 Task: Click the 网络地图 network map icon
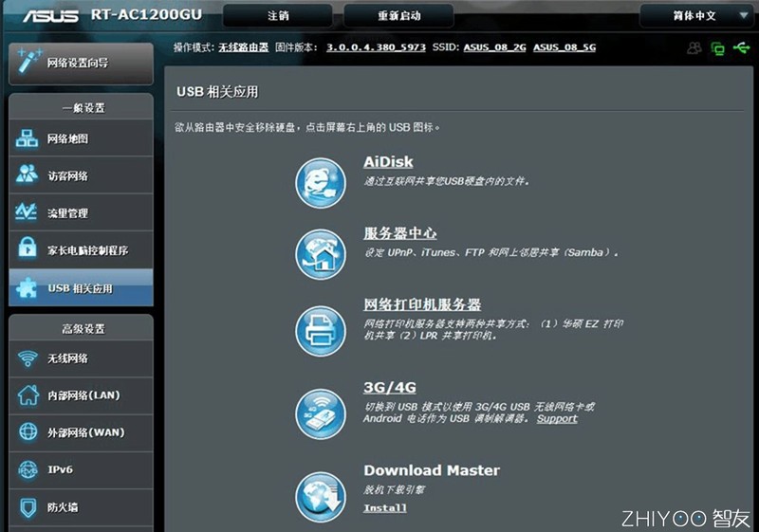pyautogui.click(x=28, y=138)
